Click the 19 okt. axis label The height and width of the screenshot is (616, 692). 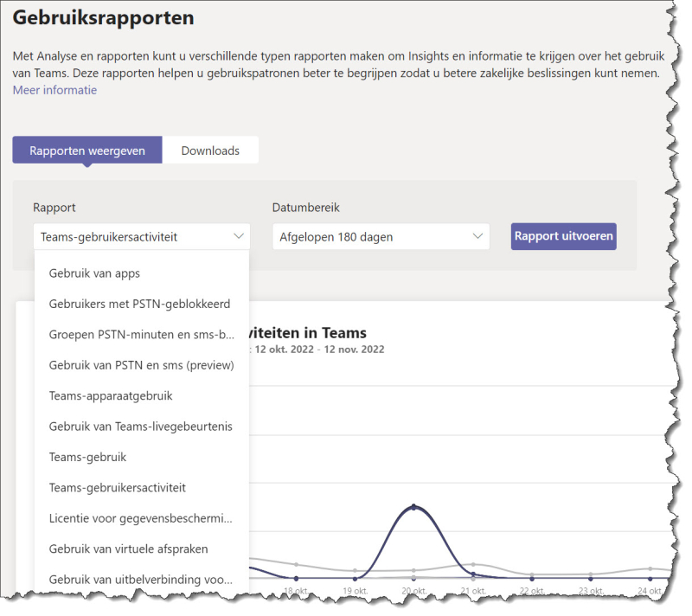tap(356, 590)
